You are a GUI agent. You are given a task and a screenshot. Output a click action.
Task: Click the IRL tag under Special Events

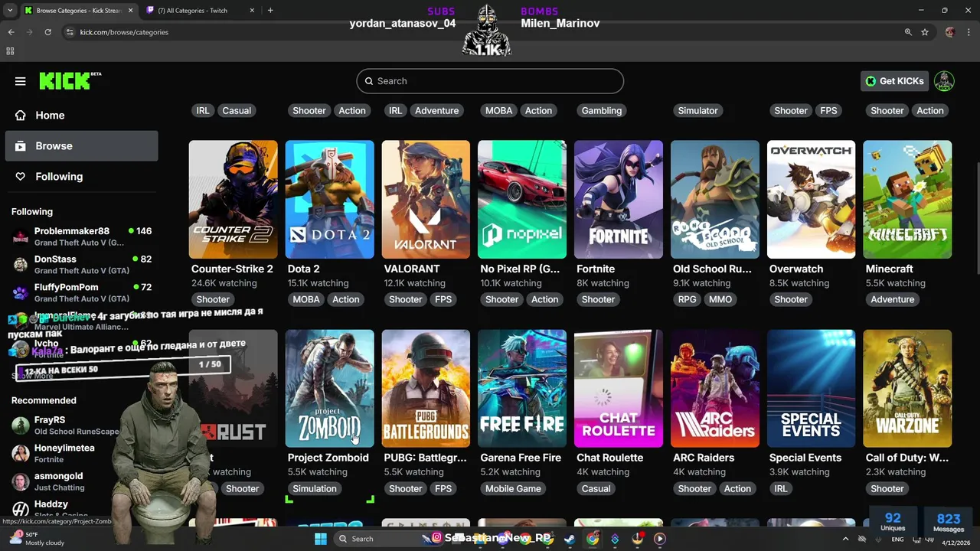tap(781, 488)
